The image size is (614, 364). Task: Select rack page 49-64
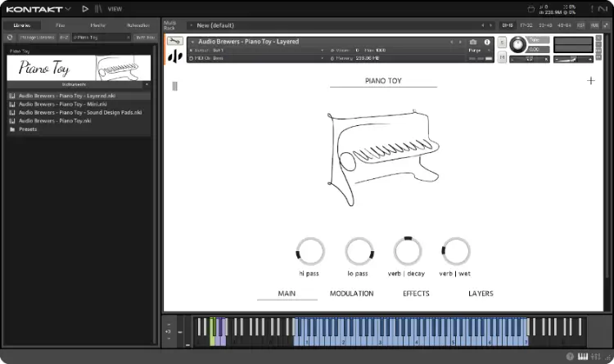564,25
